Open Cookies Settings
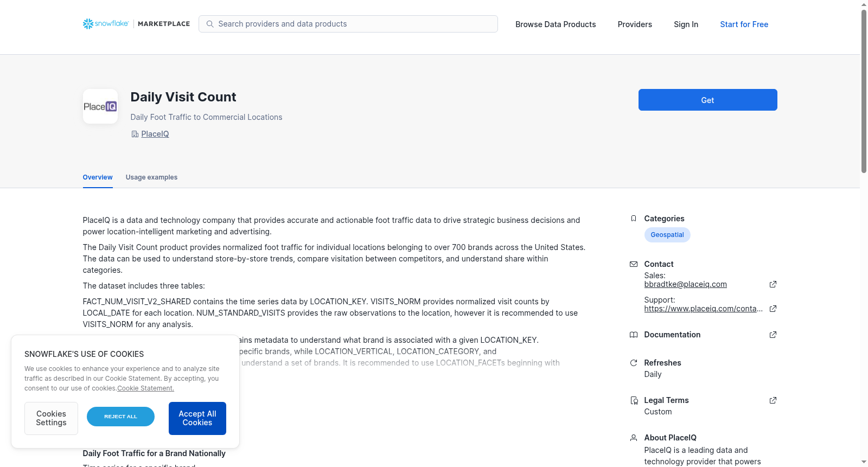 (x=51, y=418)
